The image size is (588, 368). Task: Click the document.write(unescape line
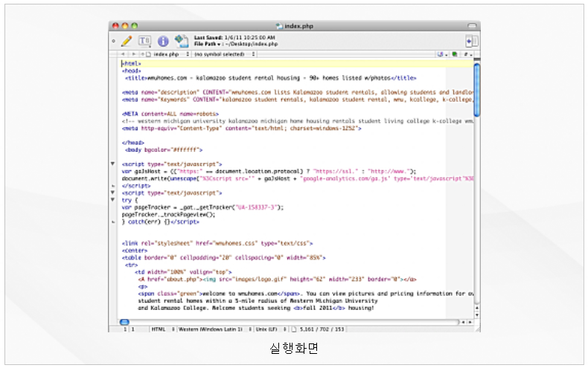click(x=298, y=178)
